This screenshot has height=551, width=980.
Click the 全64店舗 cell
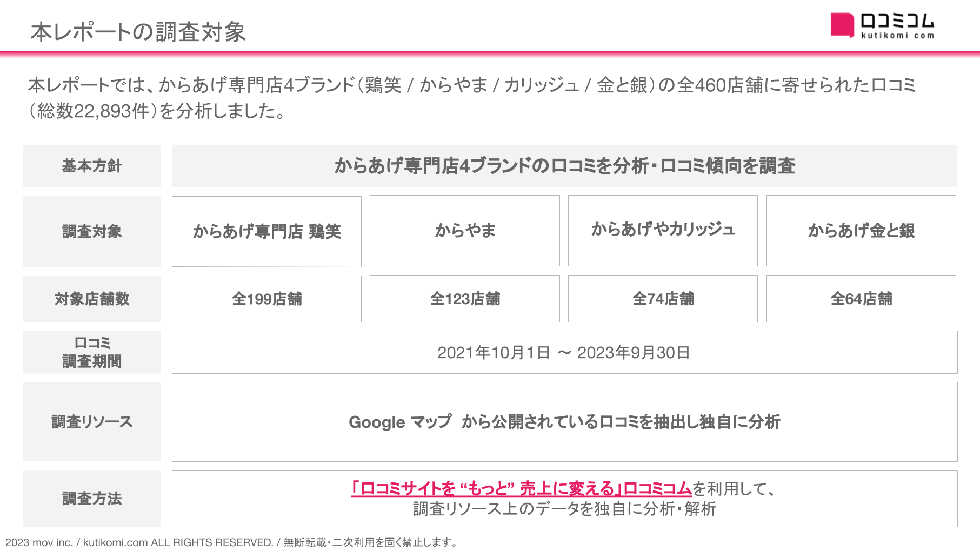coord(861,299)
